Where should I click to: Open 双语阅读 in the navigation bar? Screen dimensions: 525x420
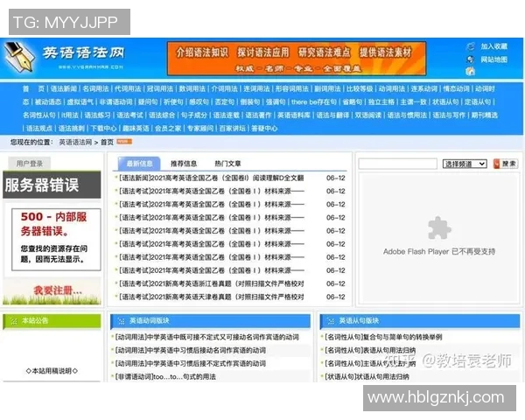(368, 115)
